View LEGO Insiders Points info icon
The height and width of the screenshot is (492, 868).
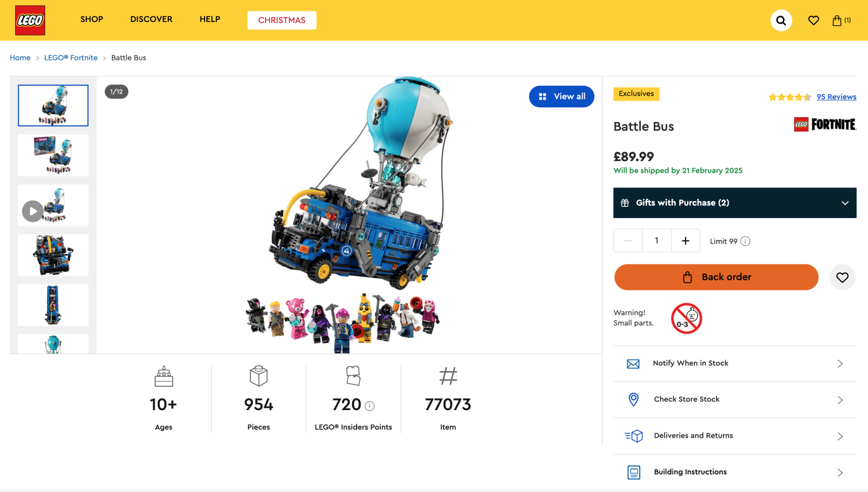tap(370, 405)
